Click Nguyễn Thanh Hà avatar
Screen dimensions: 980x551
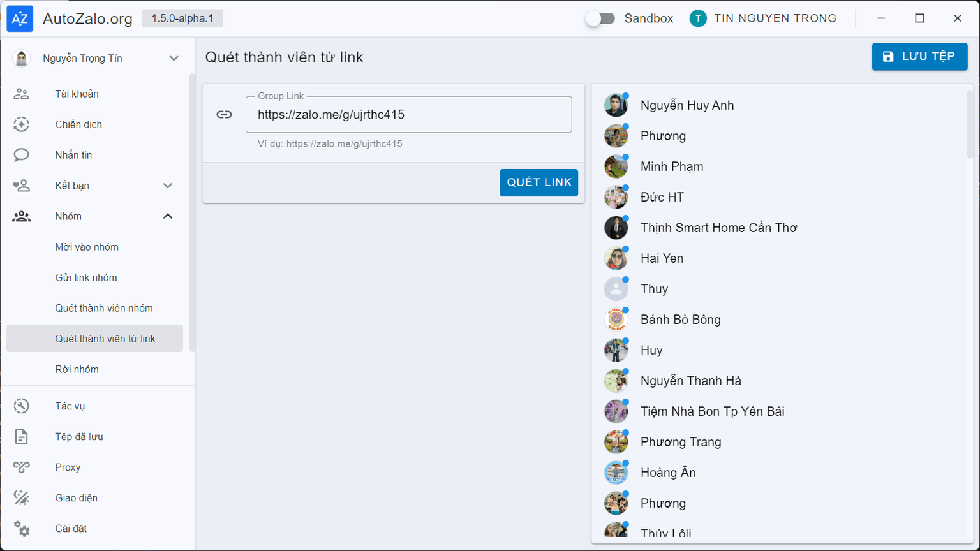point(616,381)
